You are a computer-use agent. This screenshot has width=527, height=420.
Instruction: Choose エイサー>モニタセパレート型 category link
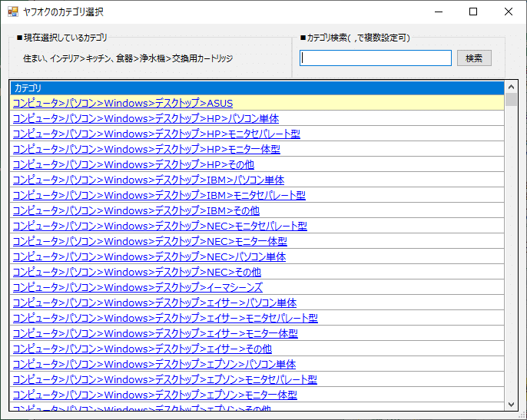tap(165, 318)
